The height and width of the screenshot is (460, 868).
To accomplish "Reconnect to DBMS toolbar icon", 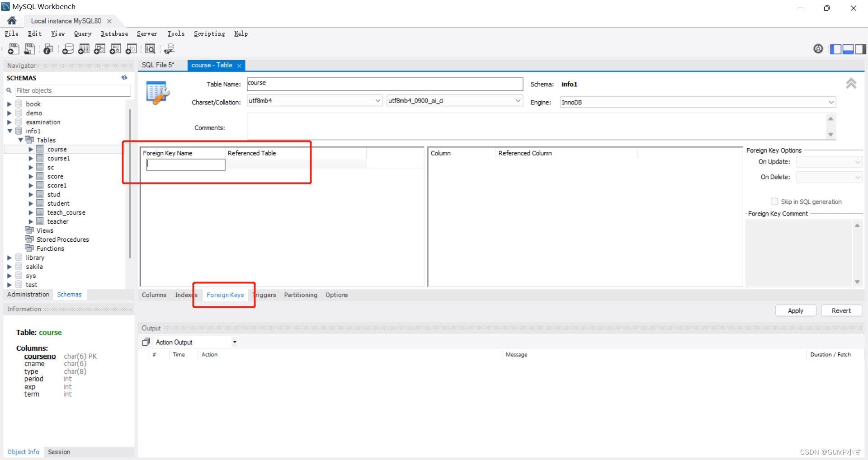I will (x=169, y=49).
